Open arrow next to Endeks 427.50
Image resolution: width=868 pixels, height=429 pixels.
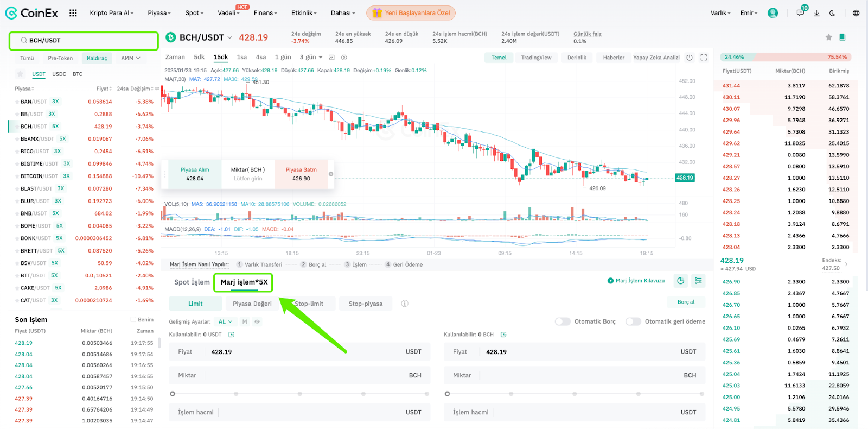point(846,264)
